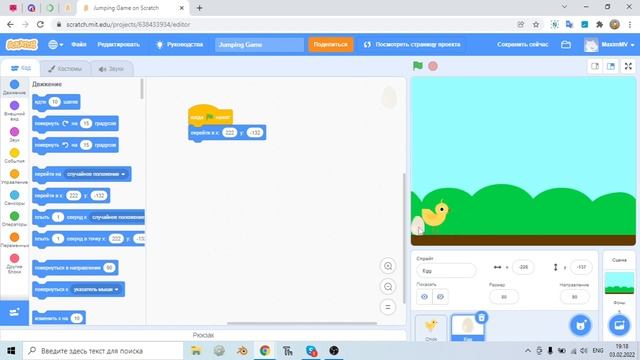Screen dimensions: 640x360
Task: Click the block palette vertical scrollbar
Action: (x=142, y=89)
